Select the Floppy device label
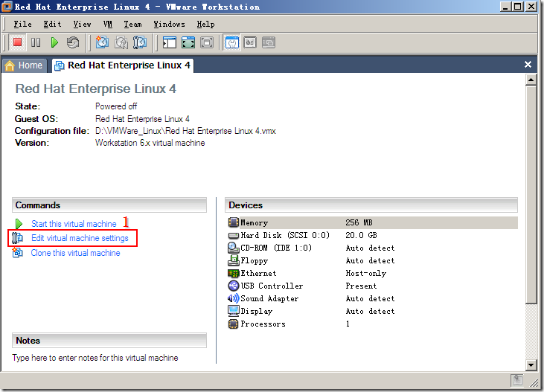 coord(255,260)
